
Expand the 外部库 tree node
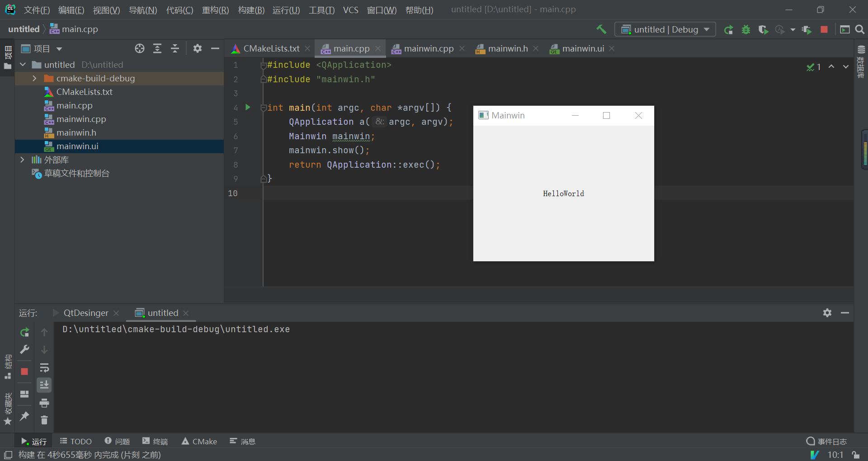[x=22, y=160]
